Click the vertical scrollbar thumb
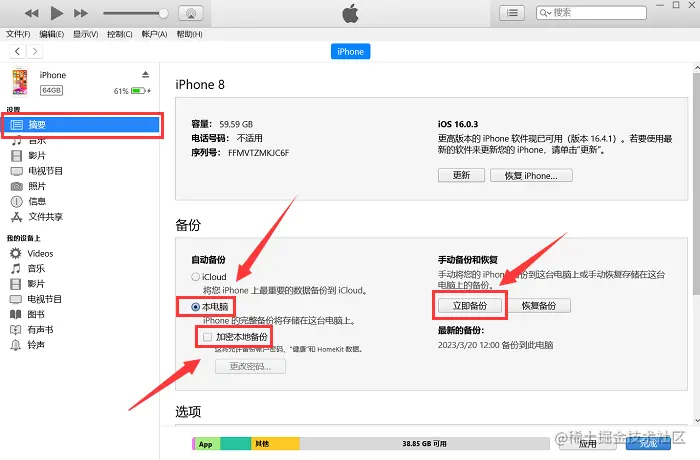The image size is (700, 460). point(696,183)
